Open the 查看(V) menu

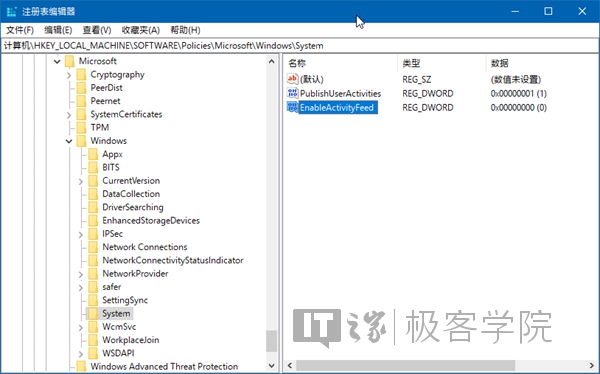pyautogui.click(x=97, y=30)
